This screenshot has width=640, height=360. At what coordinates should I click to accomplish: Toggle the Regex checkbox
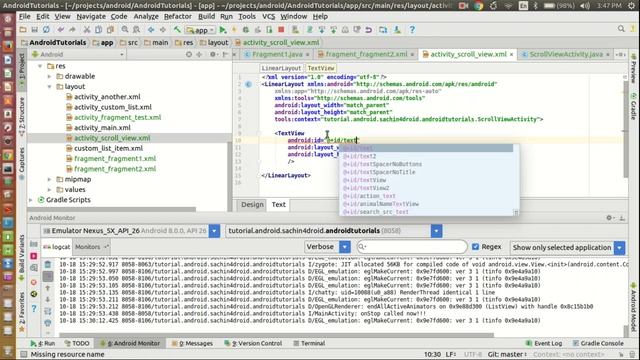pyautogui.click(x=475, y=247)
